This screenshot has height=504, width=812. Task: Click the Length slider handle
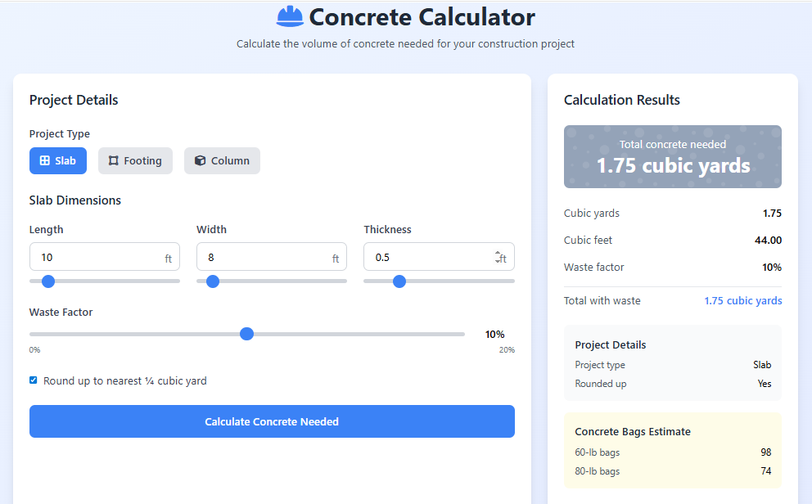[x=48, y=281]
